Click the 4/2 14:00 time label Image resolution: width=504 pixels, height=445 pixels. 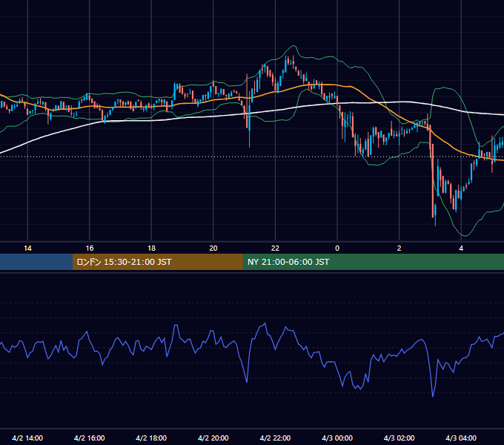coord(27,438)
